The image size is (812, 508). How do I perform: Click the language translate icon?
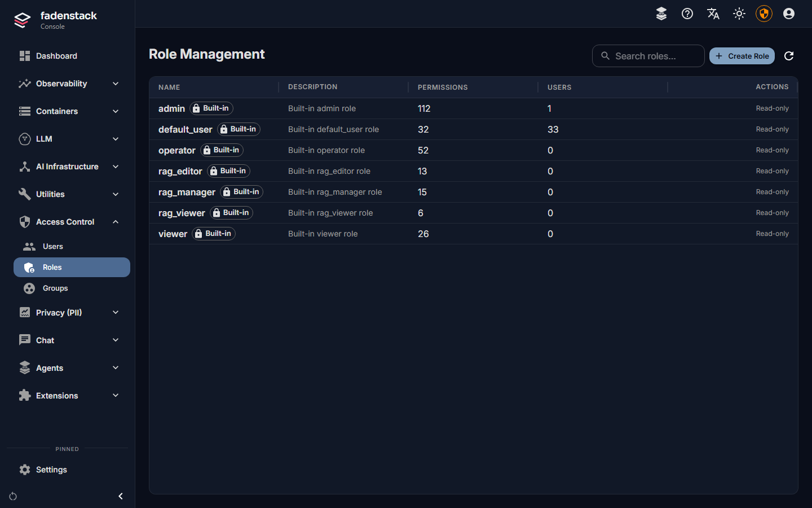[713, 14]
